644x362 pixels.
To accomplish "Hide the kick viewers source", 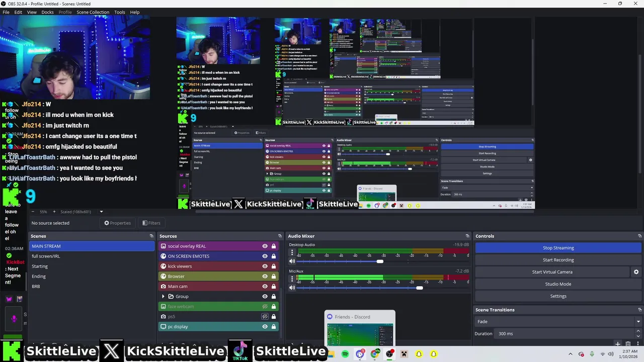I will click(x=265, y=266).
